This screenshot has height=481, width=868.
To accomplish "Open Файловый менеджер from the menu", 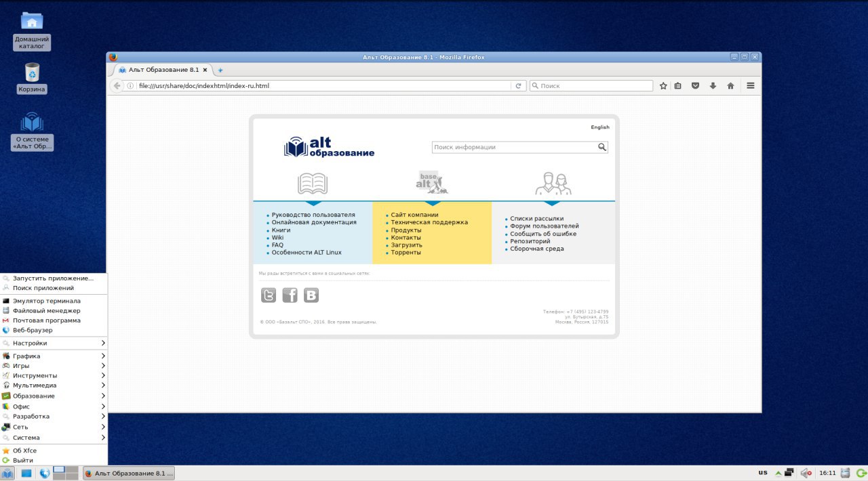I will (x=54, y=311).
